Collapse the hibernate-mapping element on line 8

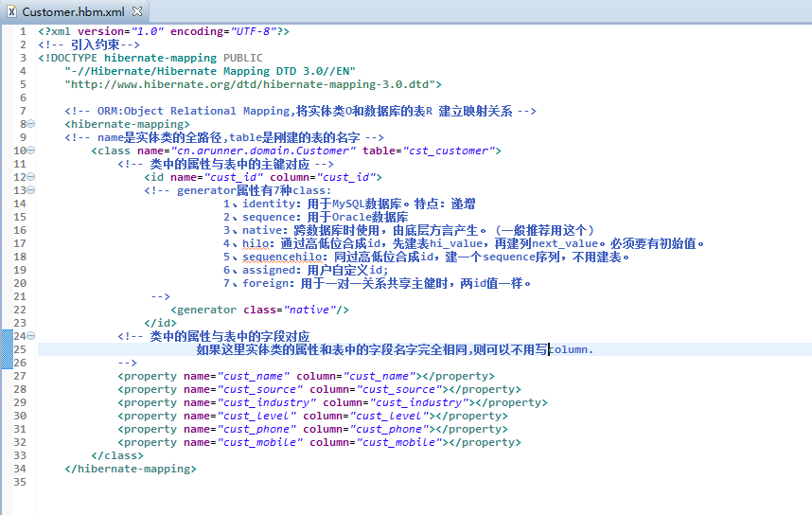pyautogui.click(x=31, y=124)
